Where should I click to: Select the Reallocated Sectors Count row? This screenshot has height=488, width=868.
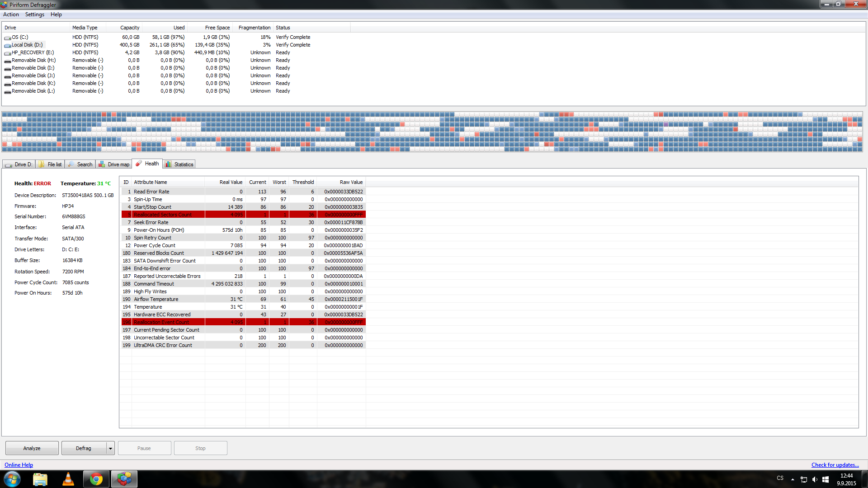click(243, 215)
